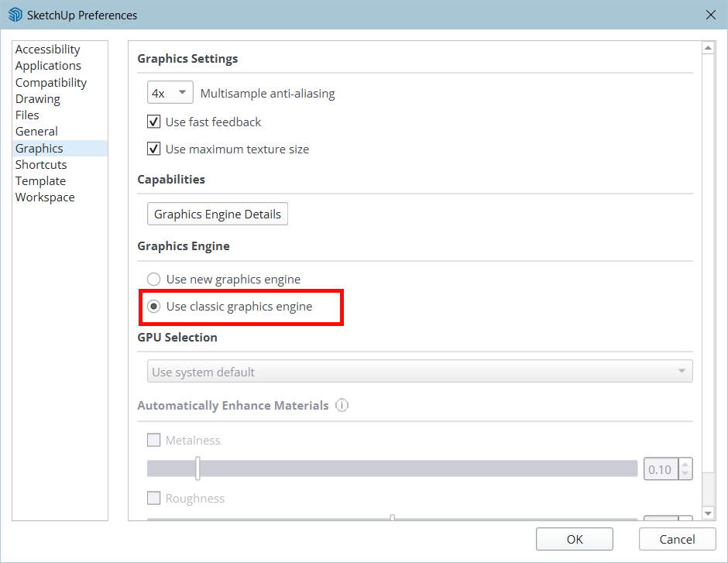Open the Multisample anti-aliasing 4x dropdown
Screen dimensions: 728x563
point(170,93)
